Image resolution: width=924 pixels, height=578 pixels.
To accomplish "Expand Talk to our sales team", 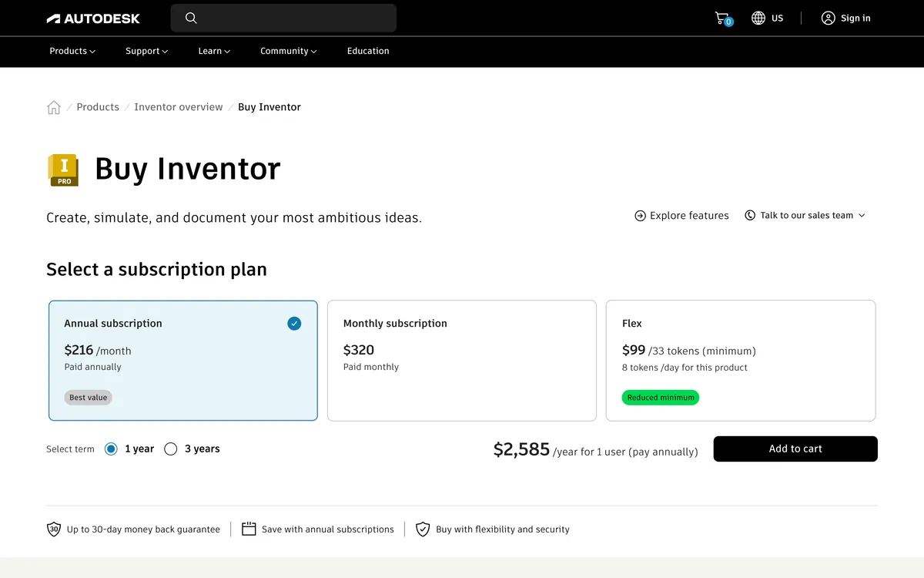I will (805, 216).
